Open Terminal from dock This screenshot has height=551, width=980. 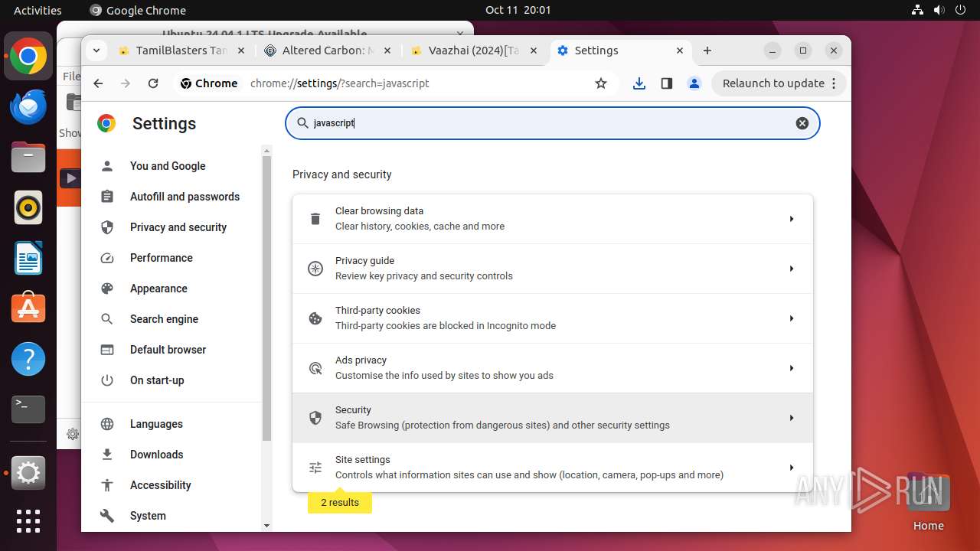click(x=28, y=409)
